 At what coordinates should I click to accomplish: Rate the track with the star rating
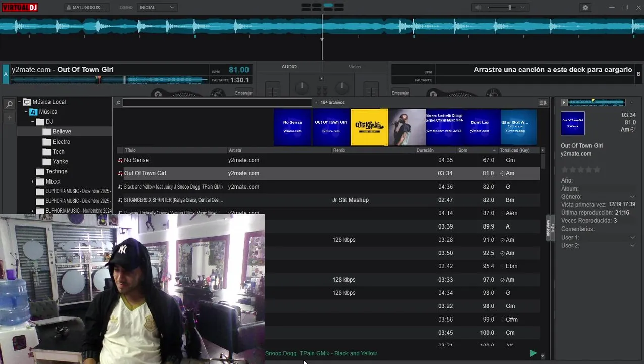click(581, 170)
